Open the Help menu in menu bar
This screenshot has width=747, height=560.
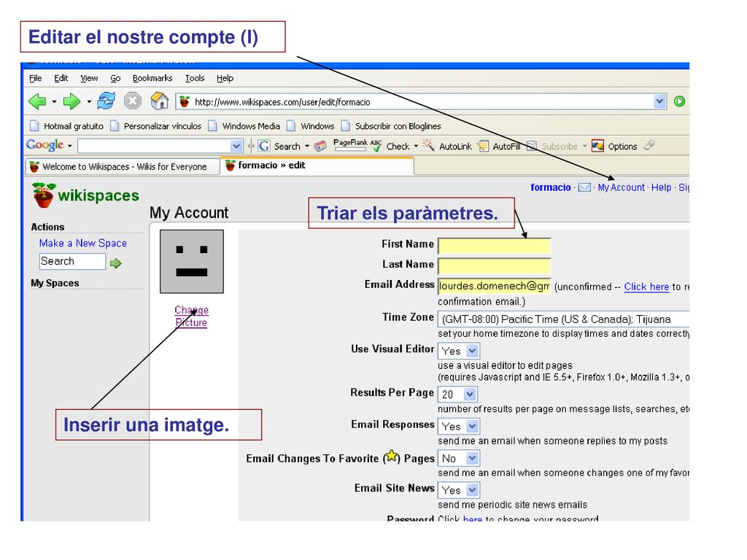pos(225,78)
